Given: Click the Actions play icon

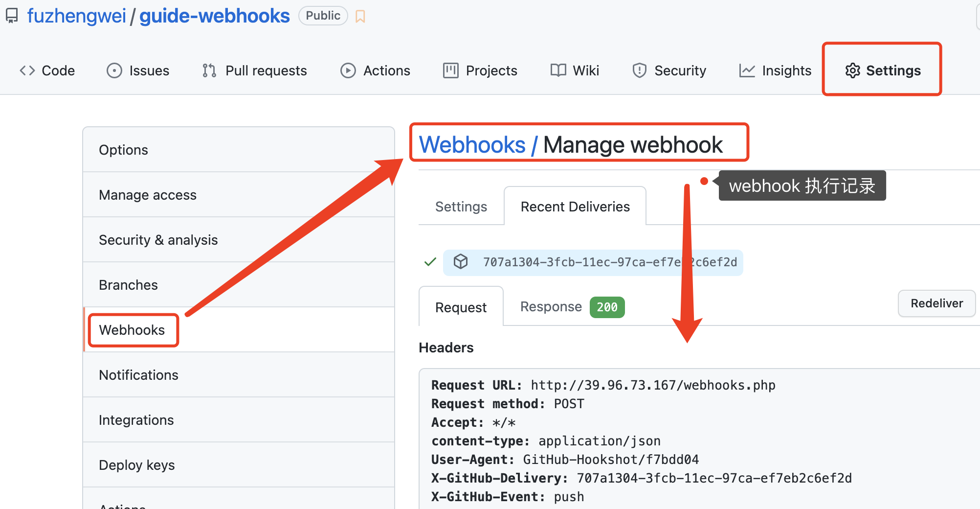Looking at the screenshot, I should tap(348, 70).
